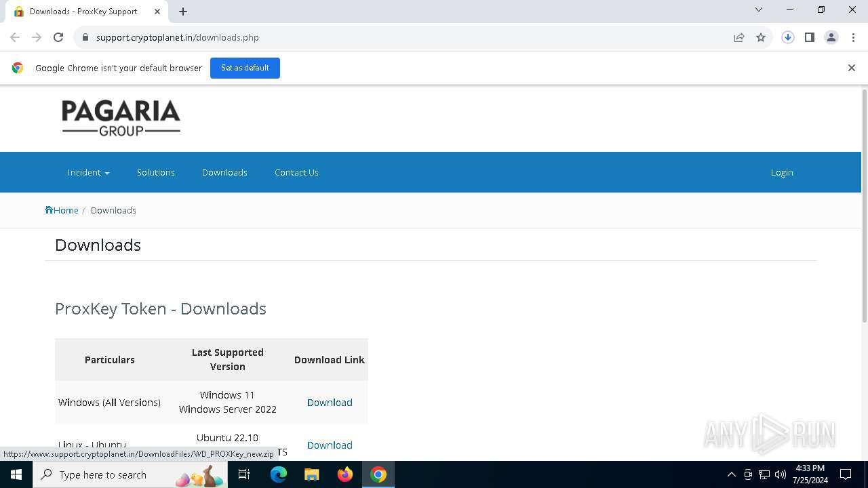Bookmark this page with the star icon
The height and width of the screenshot is (488, 868).
[761, 37]
